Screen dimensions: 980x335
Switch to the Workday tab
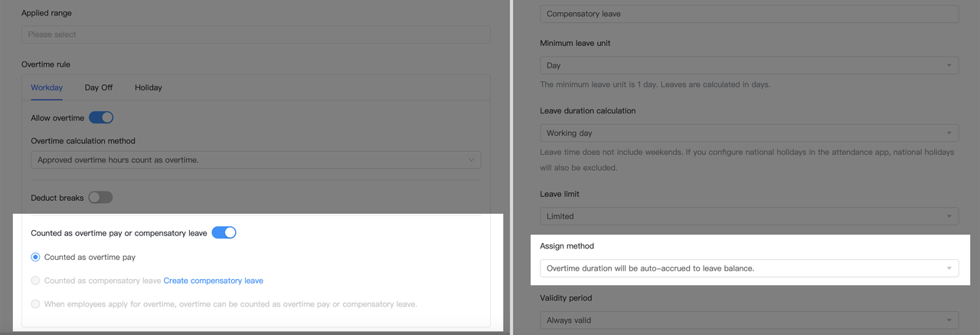(47, 87)
